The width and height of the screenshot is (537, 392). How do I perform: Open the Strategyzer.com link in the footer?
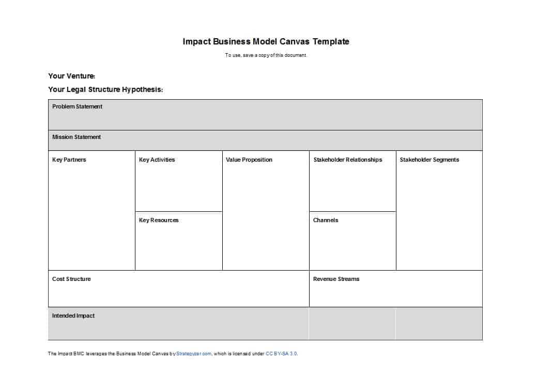(x=194, y=354)
